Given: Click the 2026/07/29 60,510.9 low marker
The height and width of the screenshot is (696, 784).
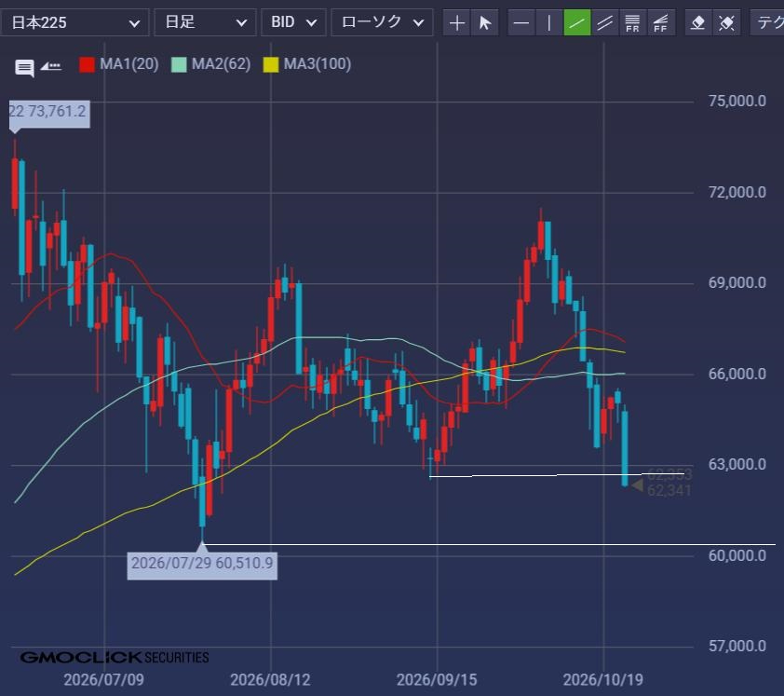Looking at the screenshot, I should point(202,563).
